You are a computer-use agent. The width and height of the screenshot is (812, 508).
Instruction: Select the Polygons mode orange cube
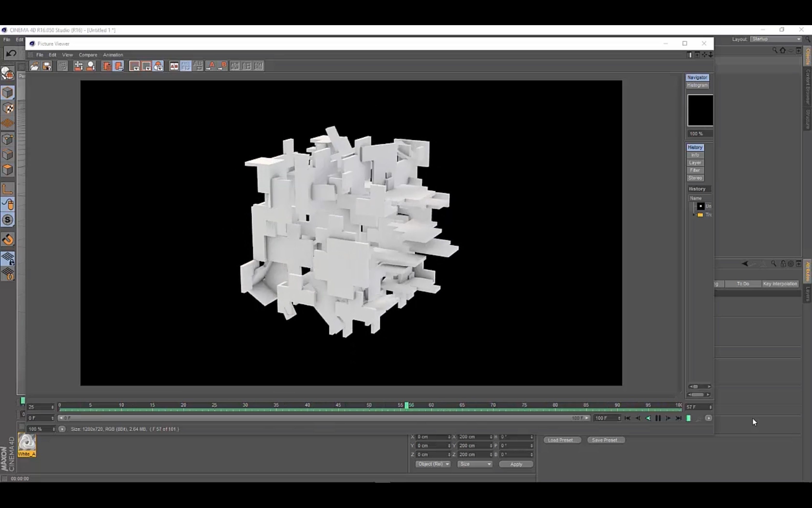click(8, 170)
